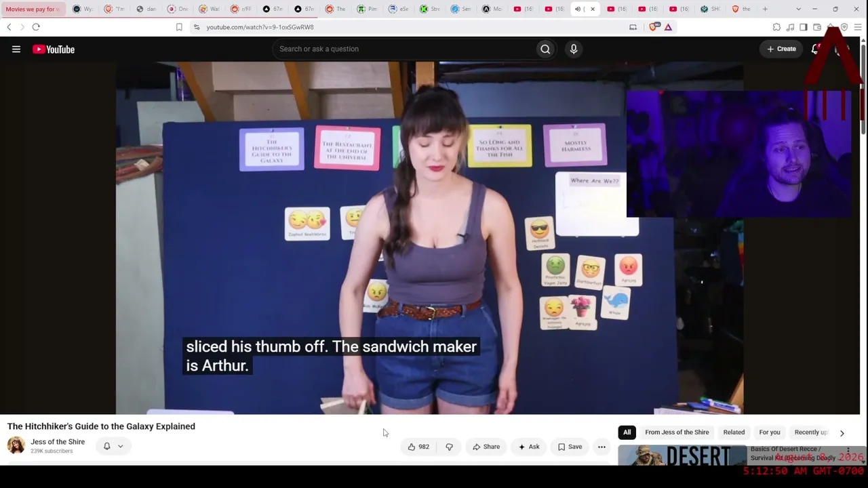Open Brave Shields panel
Viewport: 868px width, 488px height.
pos(654,27)
